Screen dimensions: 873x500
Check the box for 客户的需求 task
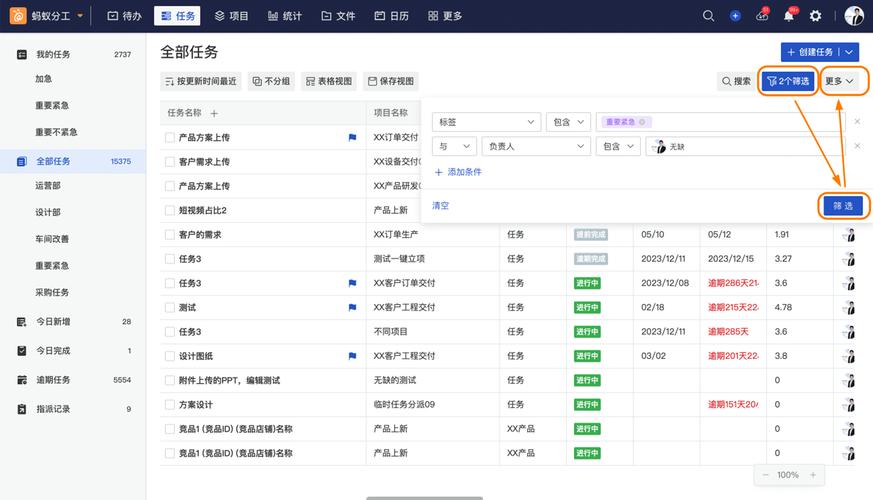pos(170,235)
